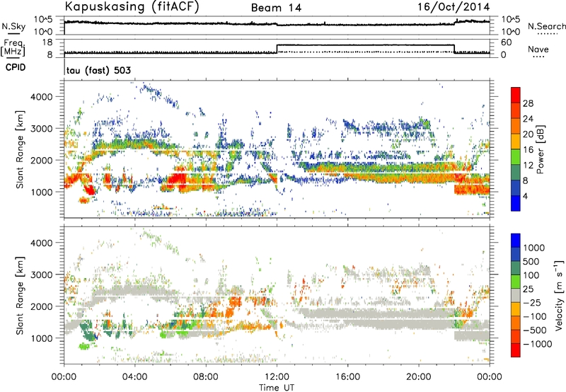Click the '1000' velocity colorbar tick

click(x=534, y=248)
